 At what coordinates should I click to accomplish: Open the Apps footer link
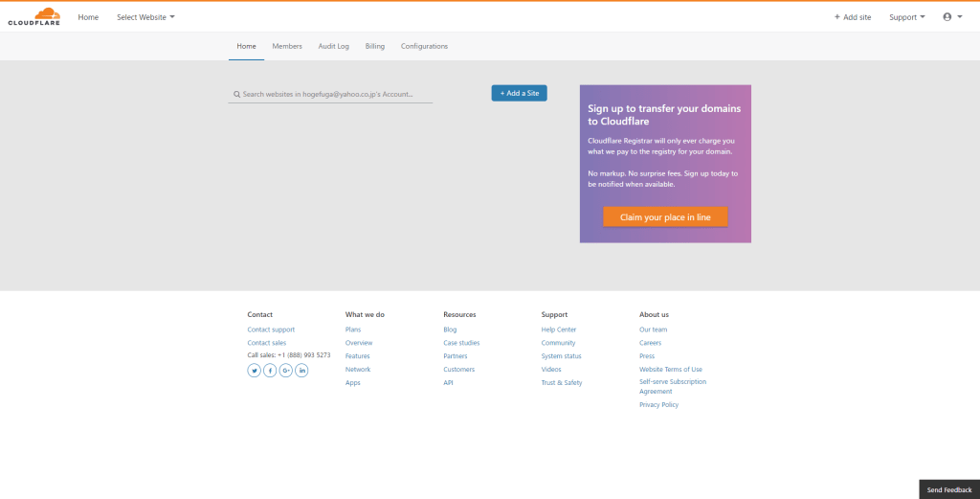pos(353,383)
